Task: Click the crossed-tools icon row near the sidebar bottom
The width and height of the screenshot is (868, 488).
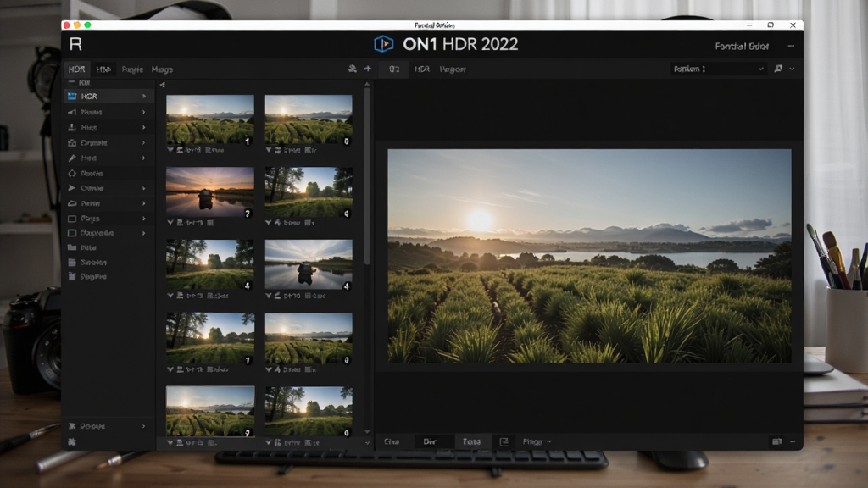Action: pyautogui.click(x=108, y=426)
